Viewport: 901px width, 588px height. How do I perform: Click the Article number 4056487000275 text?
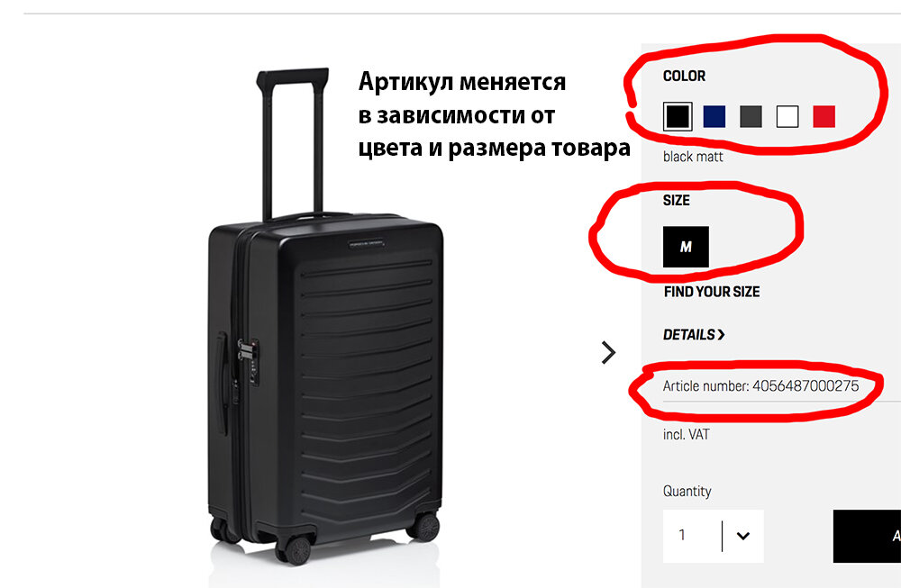pos(760,386)
